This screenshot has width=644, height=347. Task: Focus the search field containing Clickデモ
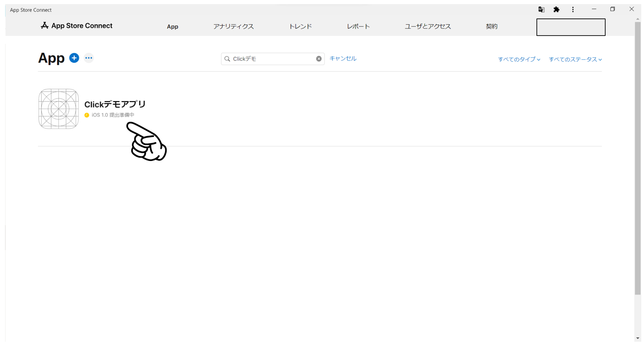[x=272, y=59]
